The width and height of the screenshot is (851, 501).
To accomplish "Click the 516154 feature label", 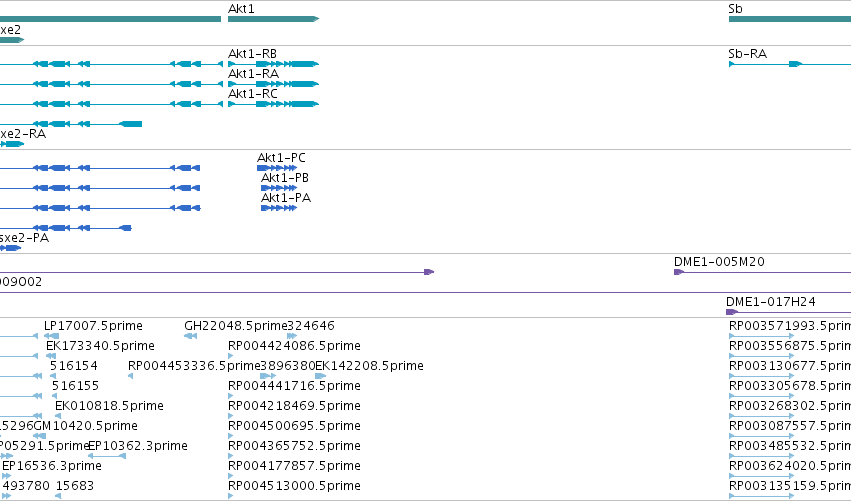I will click(74, 366).
